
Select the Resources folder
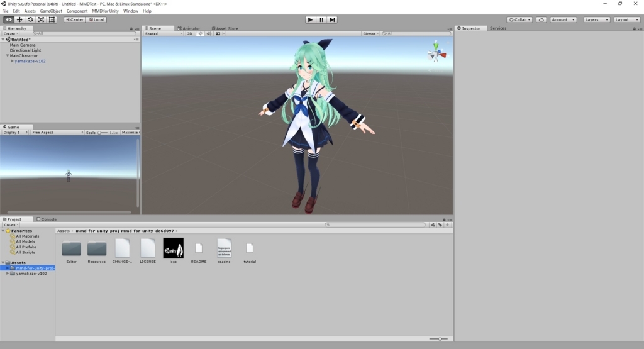[x=96, y=251]
